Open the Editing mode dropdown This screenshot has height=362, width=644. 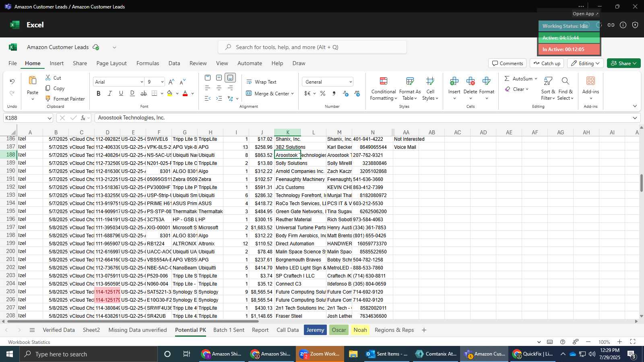point(585,64)
